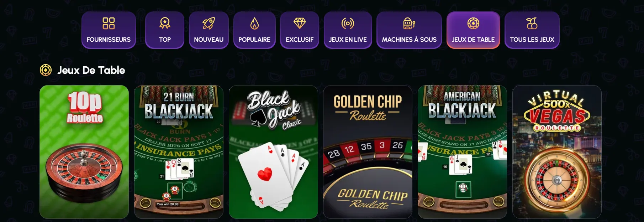
Task: Open the 10p Roulette game
Action: (x=84, y=152)
